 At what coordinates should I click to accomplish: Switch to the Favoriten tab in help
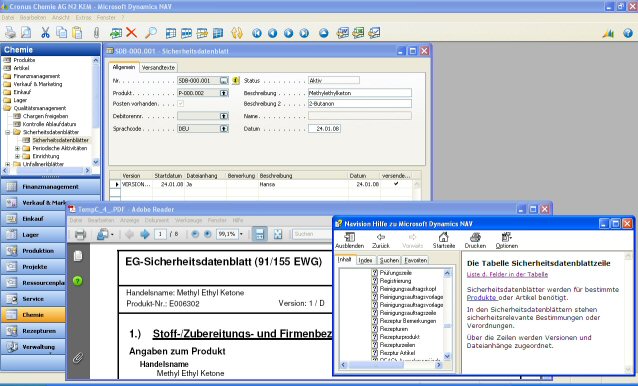tap(416, 260)
